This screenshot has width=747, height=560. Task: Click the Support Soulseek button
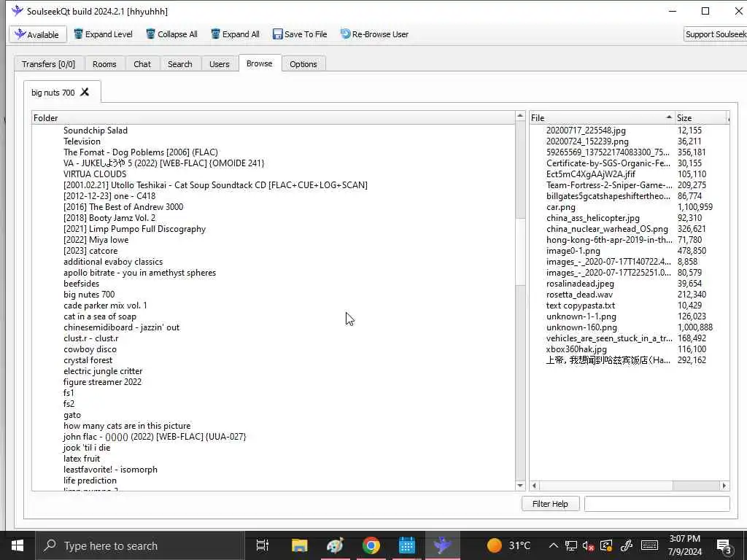pyautogui.click(x=715, y=34)
